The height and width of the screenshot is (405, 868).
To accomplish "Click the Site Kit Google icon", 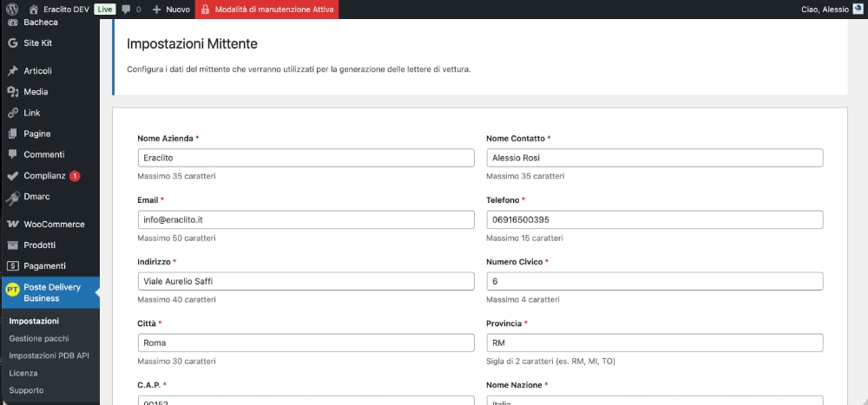I will pos(12,42).
